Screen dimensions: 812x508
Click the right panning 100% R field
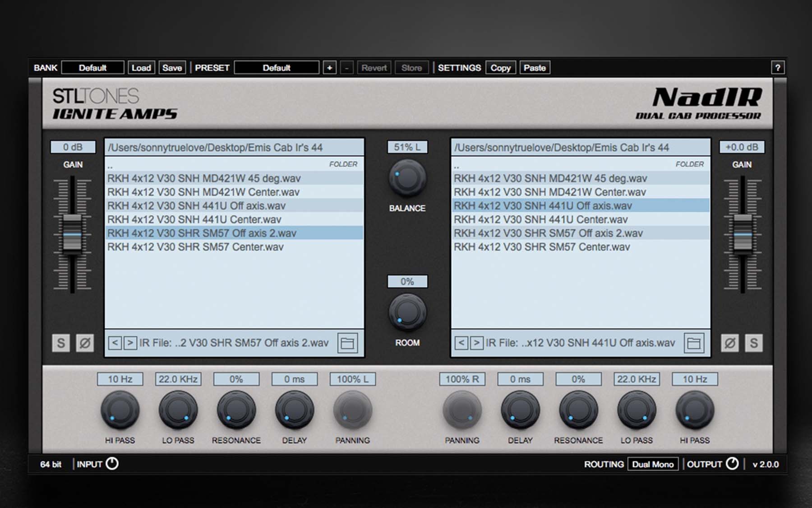click(x=462, y=379)
